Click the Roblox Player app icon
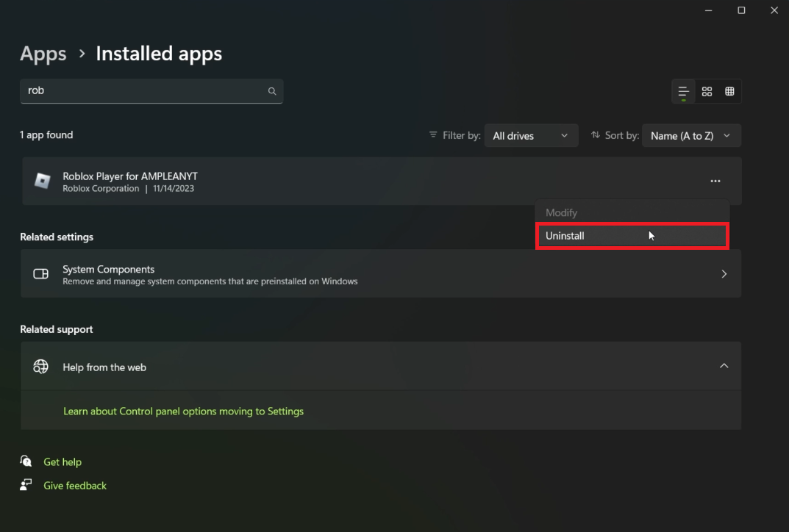Viewport: 789px width, 532px height. [42, 181]
